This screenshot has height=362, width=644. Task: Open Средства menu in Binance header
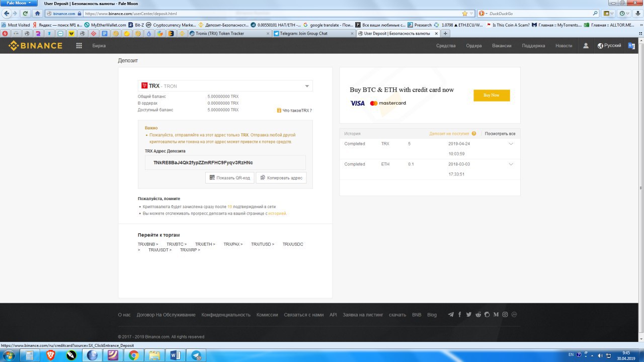(x=446, y=46)
